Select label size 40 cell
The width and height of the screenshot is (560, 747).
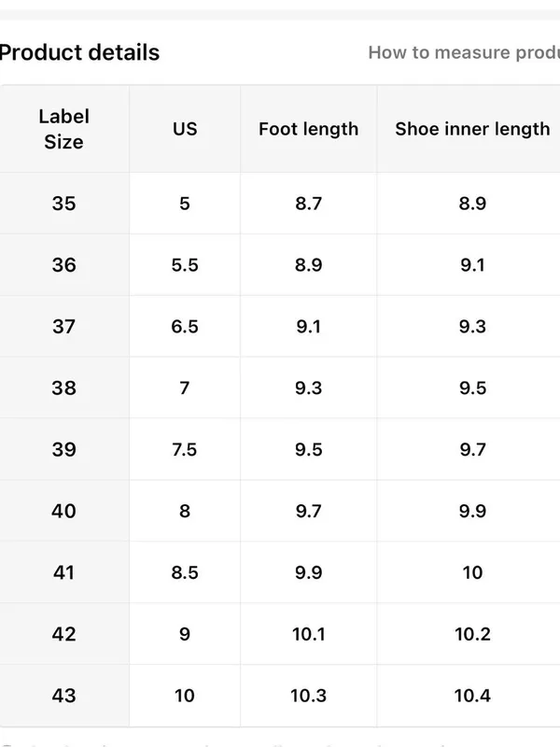(63, 511)
